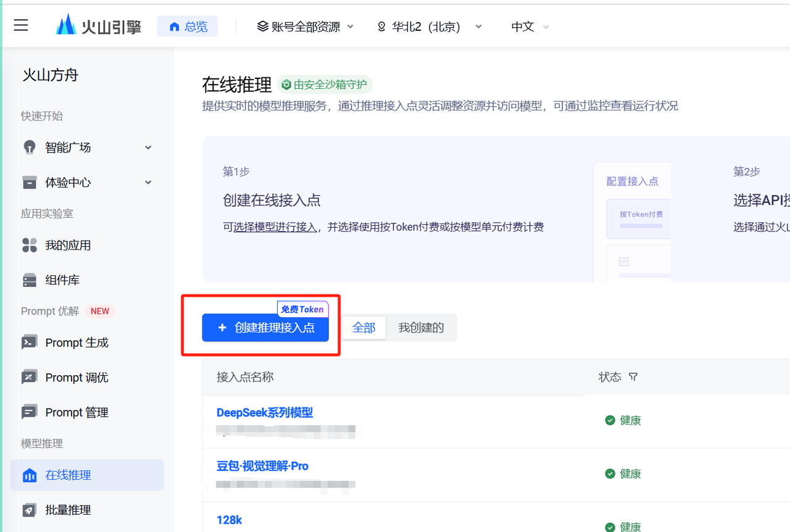Open the hamburger navigation menu
This screenshot has width=790, height=532.
pos(21,25)
